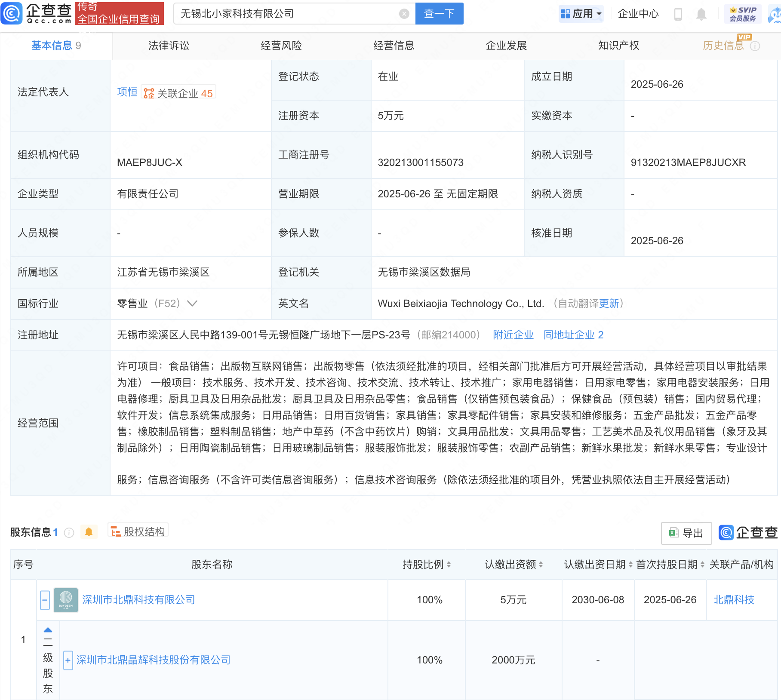Select the taxpayer ID 91320213MAEP8JUCXR
The height and width of the screenshot is (700, 781).
688,163
